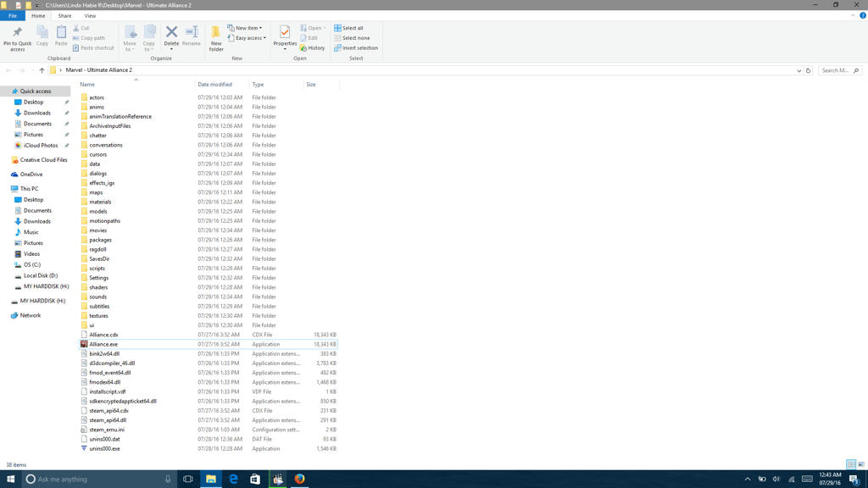This screenshot has height=488, width=868.
Task: Switch to Large icons view in the status bar
Action: [x=861, y=464]
